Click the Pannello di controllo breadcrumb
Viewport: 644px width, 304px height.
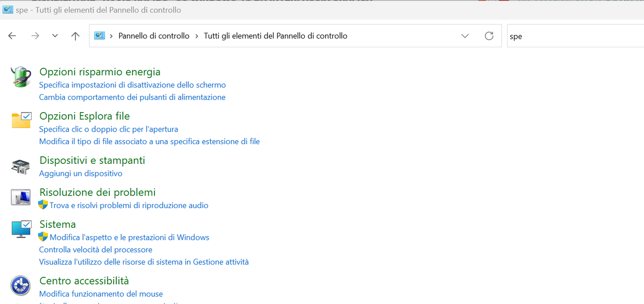coord(154,36)
